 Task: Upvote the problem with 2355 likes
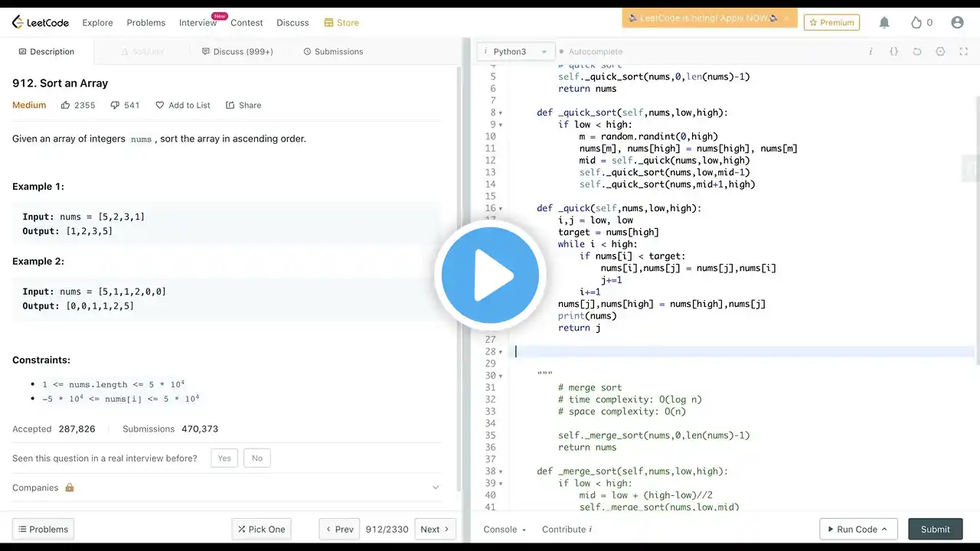point(66,105)
